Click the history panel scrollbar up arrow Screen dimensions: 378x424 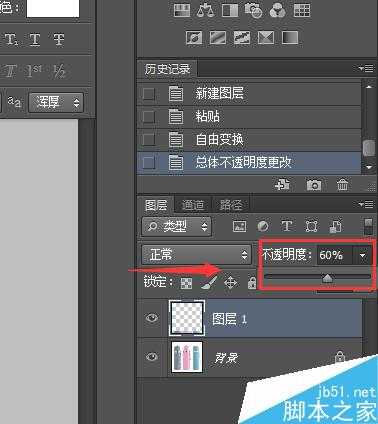click(369, 87)
